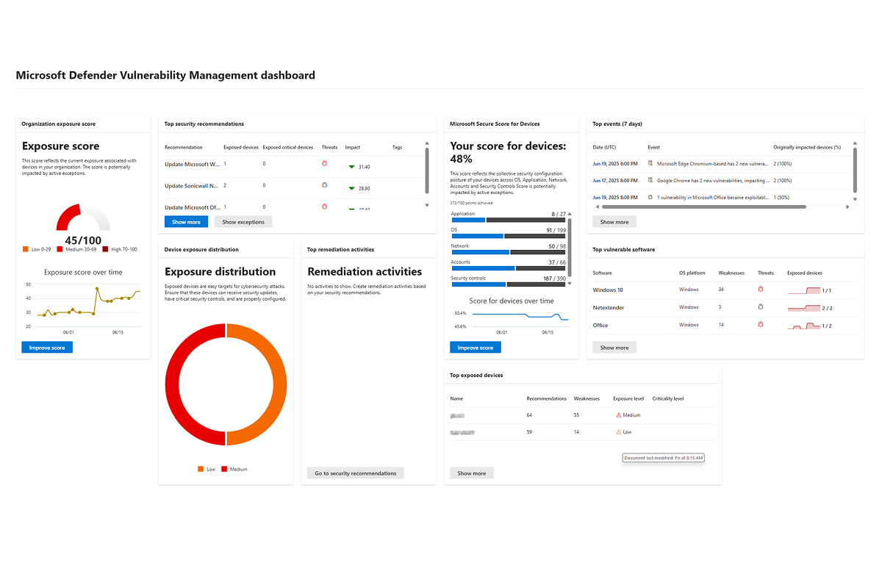Screen dimensions: 882x588
Task: Click the red threat bug icon for Update Microsoft W...
Action: point(324,164)
